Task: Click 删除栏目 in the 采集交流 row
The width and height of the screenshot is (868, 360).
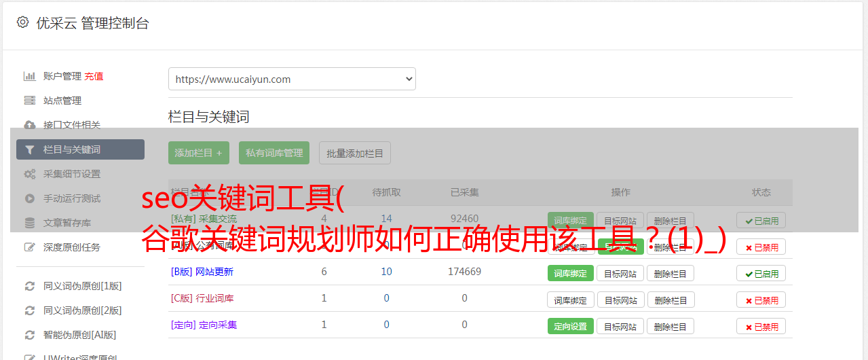Action: [x=671, y=220]
